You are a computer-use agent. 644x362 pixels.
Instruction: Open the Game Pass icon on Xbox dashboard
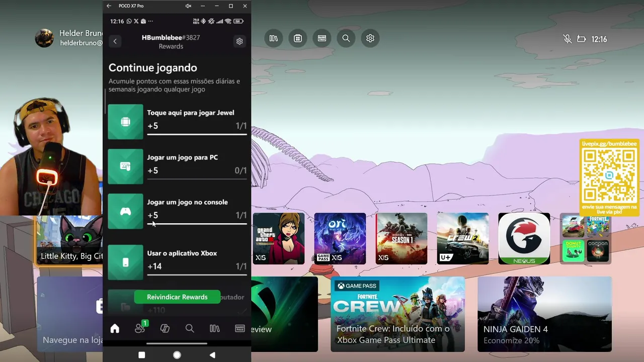coord(322,38)
